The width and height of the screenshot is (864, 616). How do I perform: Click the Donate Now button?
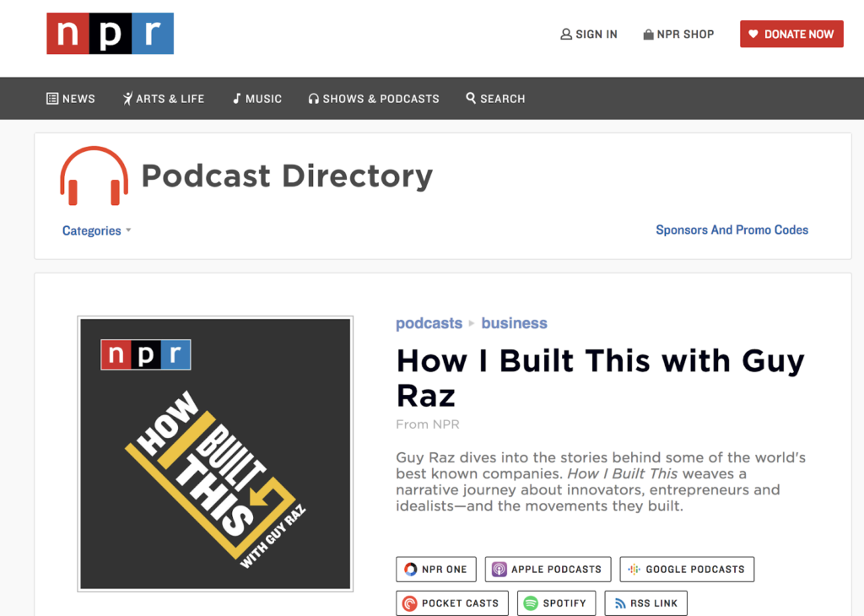(791, 34)
